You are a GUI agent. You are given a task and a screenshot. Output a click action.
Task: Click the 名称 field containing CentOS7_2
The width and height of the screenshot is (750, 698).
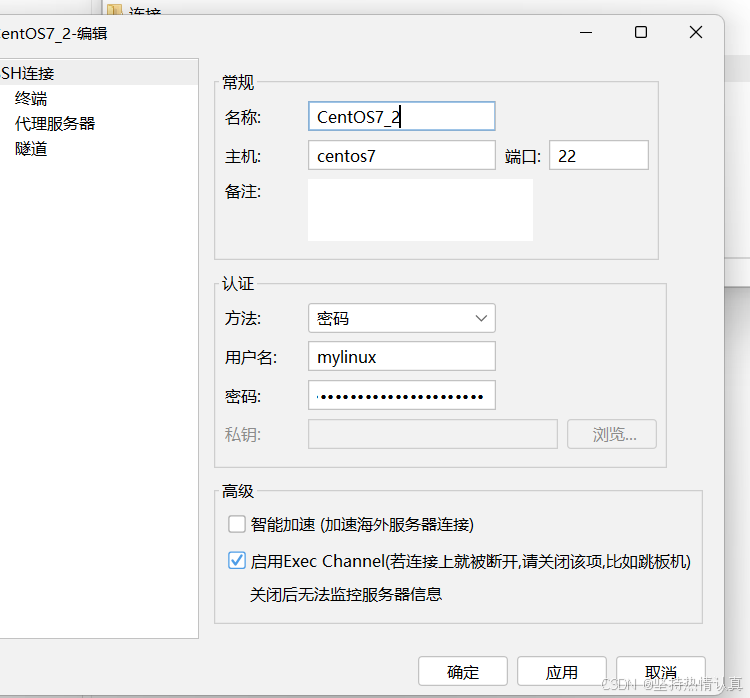[x=402, y=116]
